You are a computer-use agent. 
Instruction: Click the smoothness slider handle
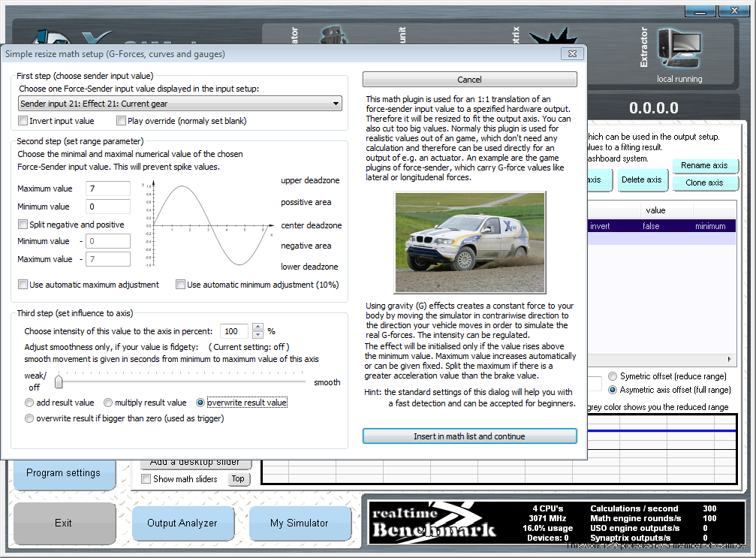[59, 382]
